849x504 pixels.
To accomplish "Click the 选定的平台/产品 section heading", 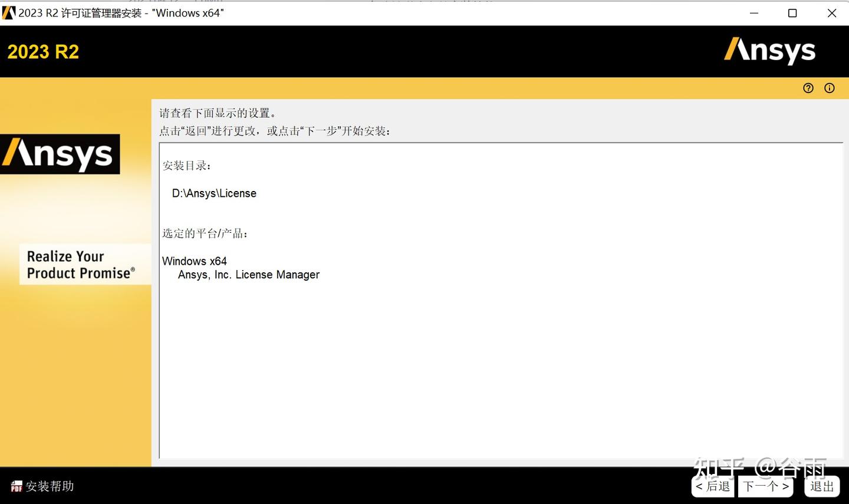I will pos(205,233).
